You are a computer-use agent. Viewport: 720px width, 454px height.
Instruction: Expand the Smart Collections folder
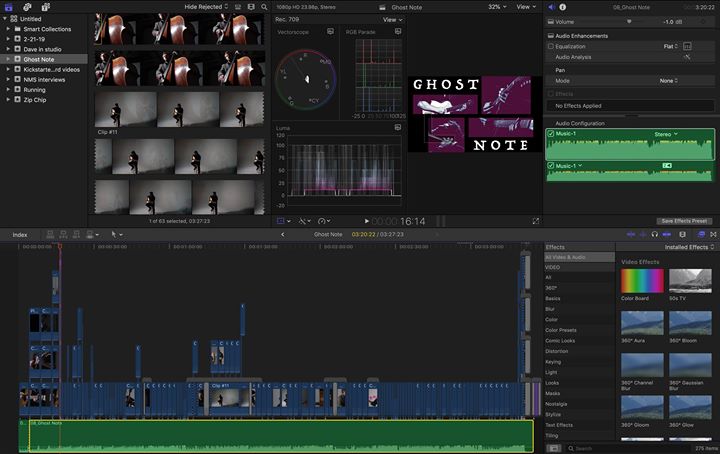pyautogui.click(x=8, y=28)
